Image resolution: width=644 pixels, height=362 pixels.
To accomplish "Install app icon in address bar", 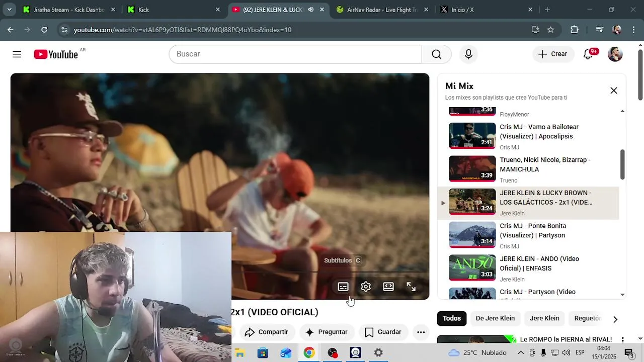I will click(x=535, y=30).
